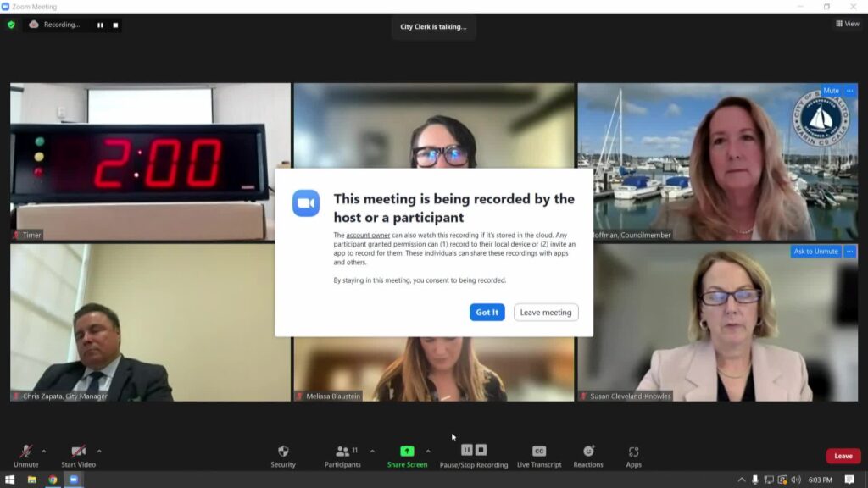Open the Security shield menu

[x=283, y=457]
